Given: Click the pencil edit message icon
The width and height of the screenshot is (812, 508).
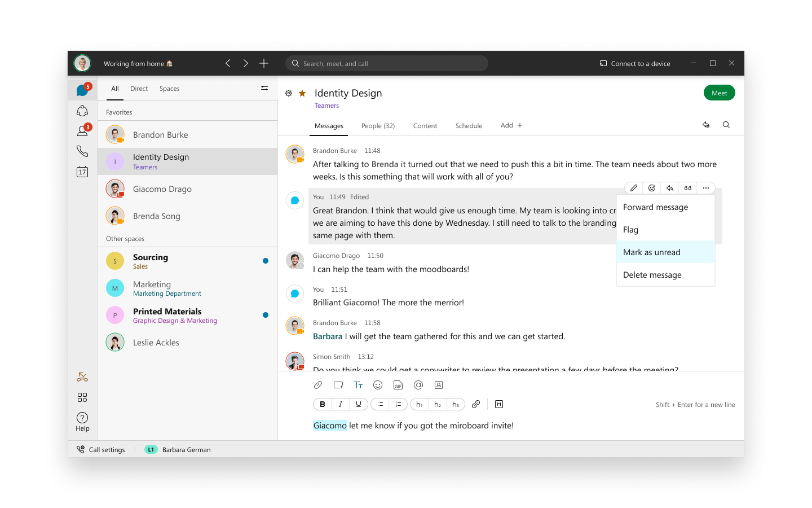Looking at the screenshot, I should 634,188.
